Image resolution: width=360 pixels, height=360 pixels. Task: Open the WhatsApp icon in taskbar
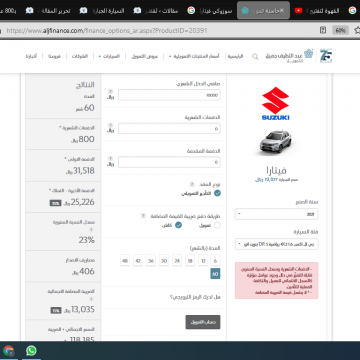pos(31,350)
